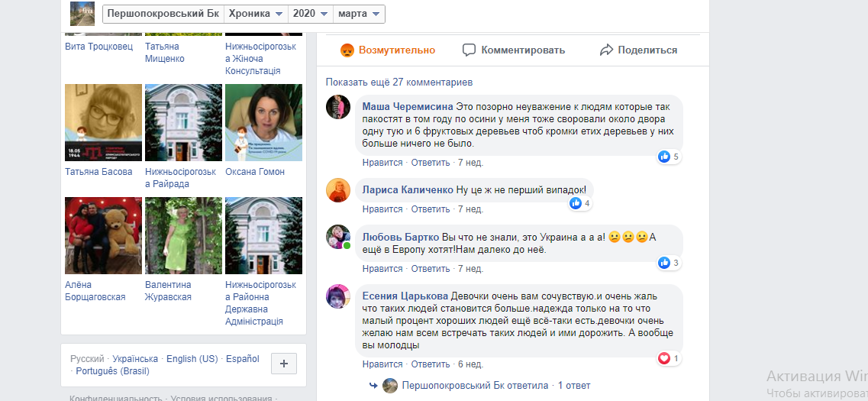Click Нравится under Лариса Каличенко comment
The image size is (868, 401).
(x=382, y=209)
